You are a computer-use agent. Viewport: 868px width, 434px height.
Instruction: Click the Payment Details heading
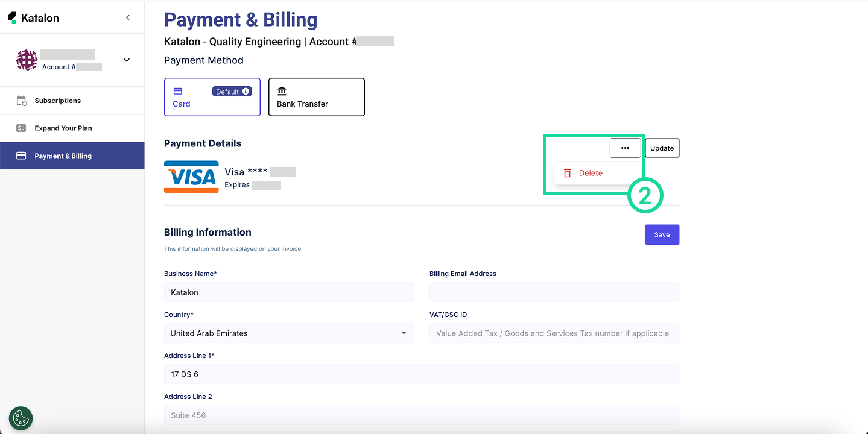(203, 143)
